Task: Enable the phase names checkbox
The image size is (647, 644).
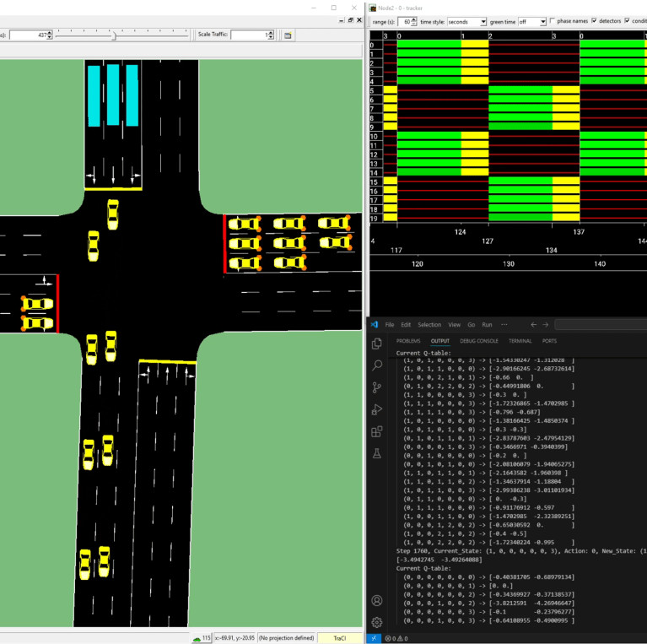Action: (553, 21)
